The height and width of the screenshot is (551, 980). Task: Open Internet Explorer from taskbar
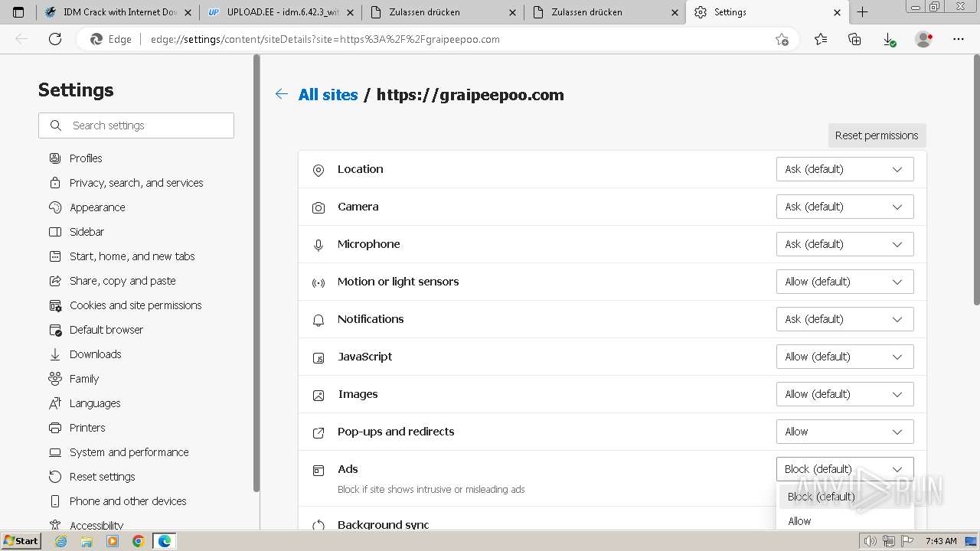(61, 541)
